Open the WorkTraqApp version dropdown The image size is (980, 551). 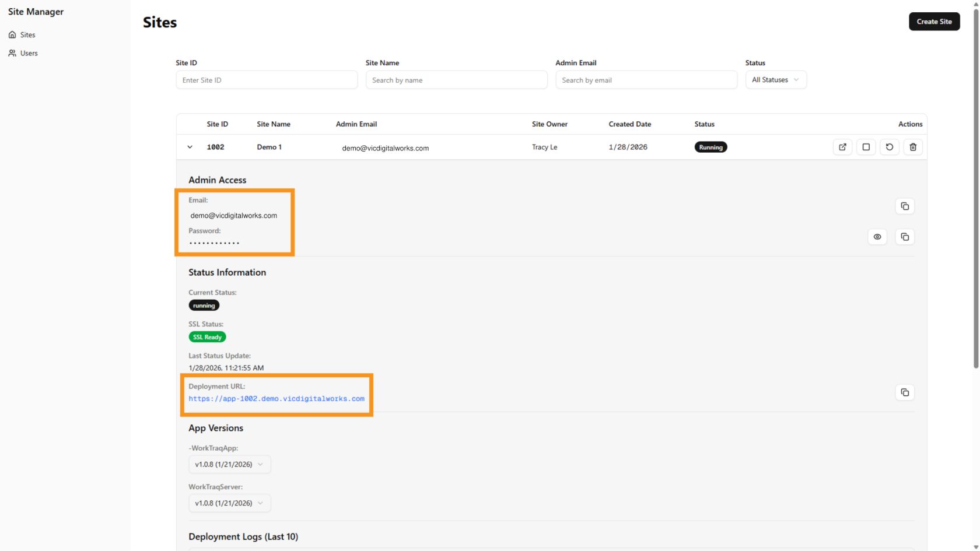point(229,464)
